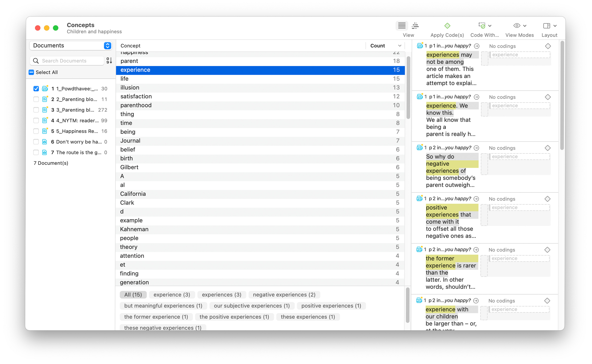Switch to hierarchical view icon
The width and height of the screenshot is (592, 364).
tap(415, 26)
